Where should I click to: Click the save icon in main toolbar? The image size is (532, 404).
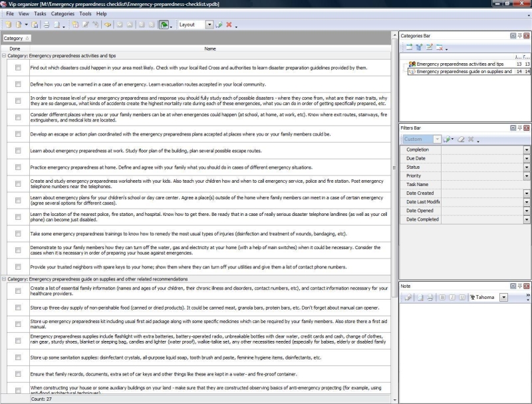pos(35,25)
